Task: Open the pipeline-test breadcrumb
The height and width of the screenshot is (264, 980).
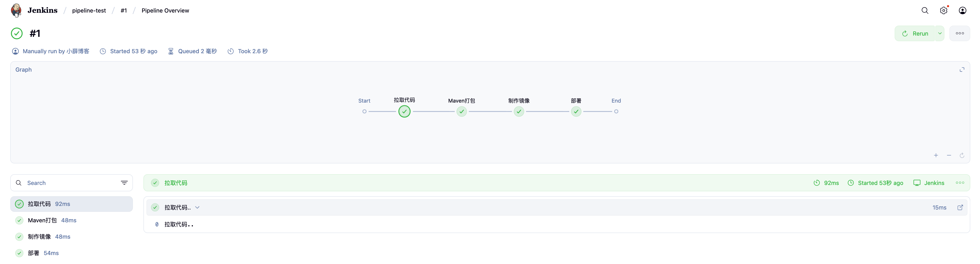Action: pos(89,11)
